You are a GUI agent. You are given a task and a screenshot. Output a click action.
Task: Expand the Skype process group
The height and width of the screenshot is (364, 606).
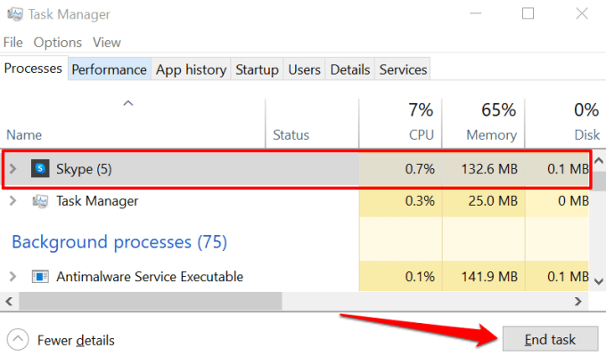tap(12, 168)
